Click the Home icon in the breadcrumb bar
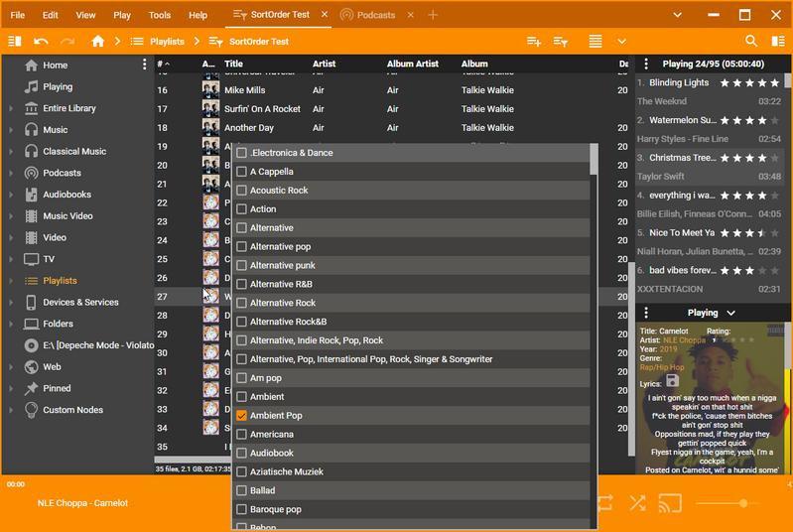Image resolution: width=793 pixels, height=532 pixels. pyautogui.click(x=97, y=42)
